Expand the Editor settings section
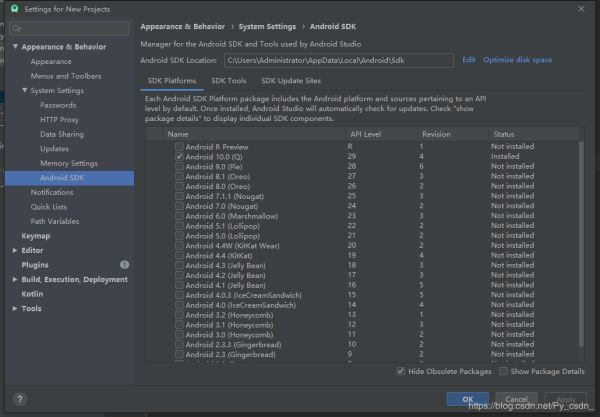The width and height of the screenshot is (600, 417). [x=13, y=251]
